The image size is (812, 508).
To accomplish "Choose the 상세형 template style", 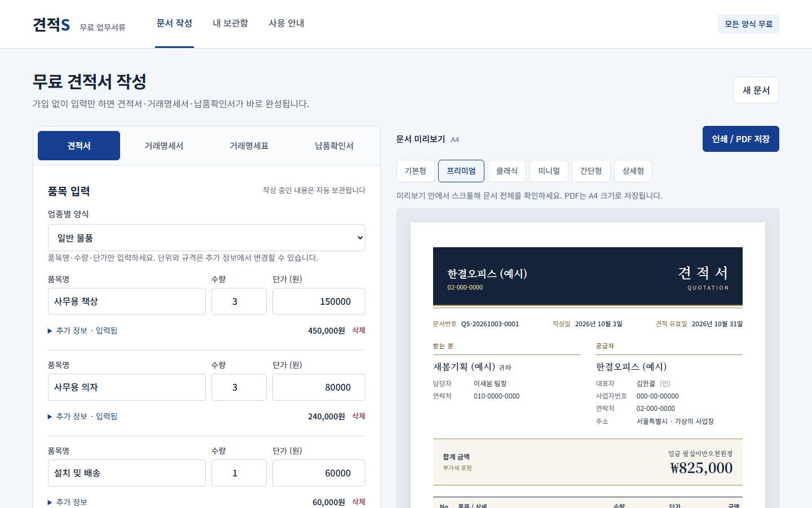I will pyautogui.click(x=633, y=171).
